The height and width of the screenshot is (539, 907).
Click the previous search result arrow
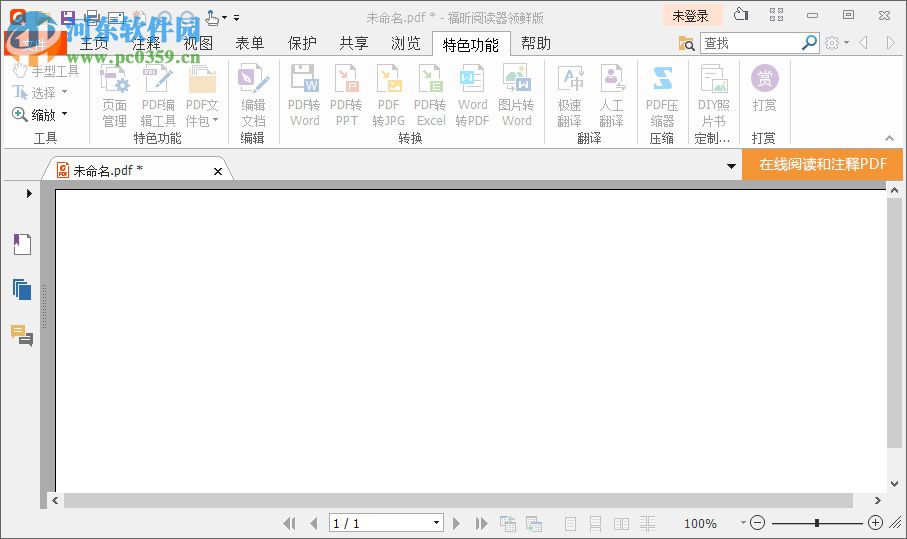[864, 42]
